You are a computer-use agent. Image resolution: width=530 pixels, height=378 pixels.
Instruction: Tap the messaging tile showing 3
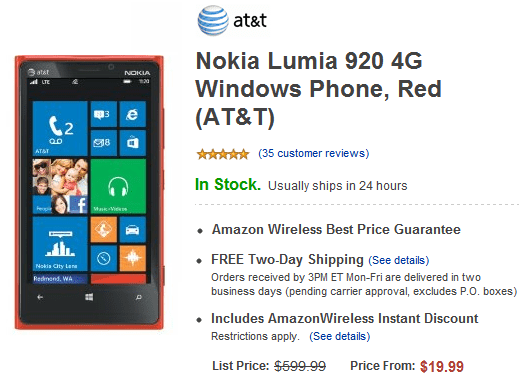coord(104,114)
